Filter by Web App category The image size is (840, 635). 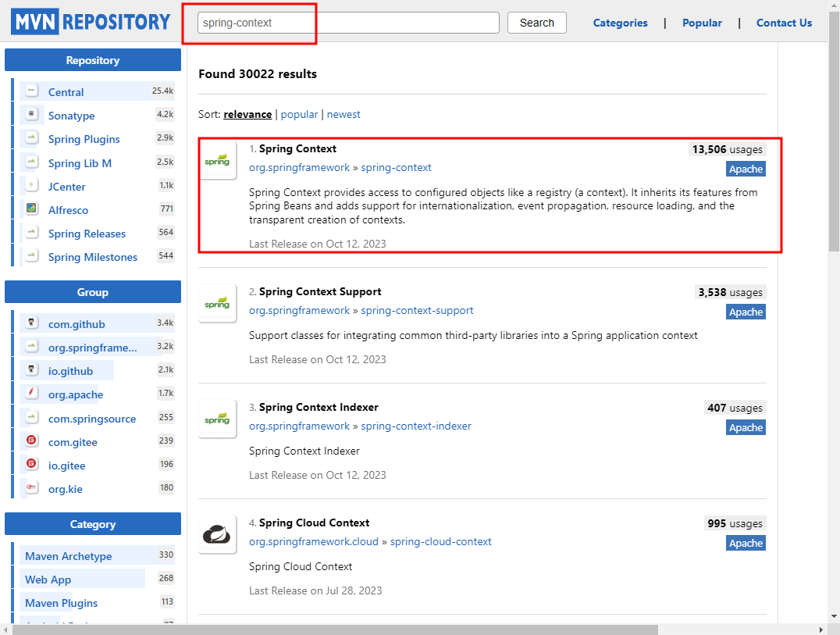click(48, 580)
